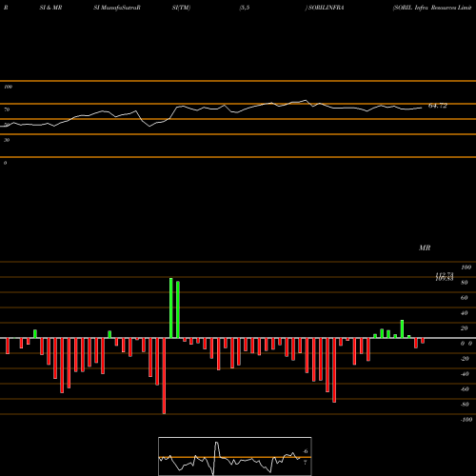
Task: Click the MR axis label 40
Action: 465,313
